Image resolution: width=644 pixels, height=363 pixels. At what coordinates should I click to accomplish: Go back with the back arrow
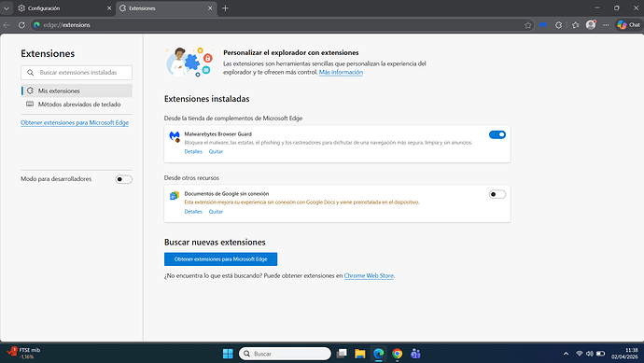pyautogui.click(x=7, y=25)
